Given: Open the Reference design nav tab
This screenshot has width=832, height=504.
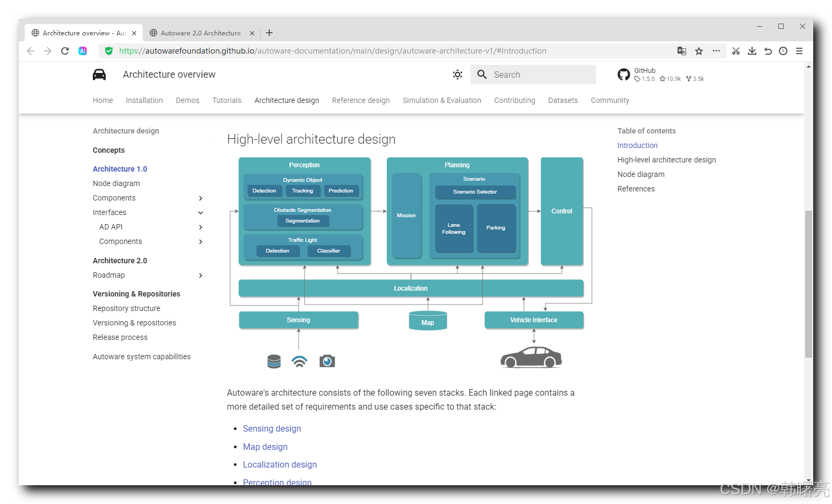Looking at the screenshot, I should pos(361,100).
